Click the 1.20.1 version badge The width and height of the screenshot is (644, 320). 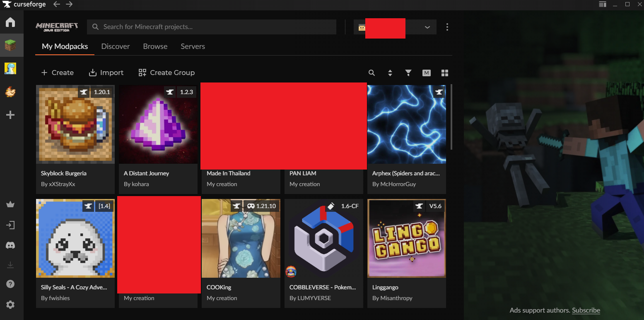point(102,92)
